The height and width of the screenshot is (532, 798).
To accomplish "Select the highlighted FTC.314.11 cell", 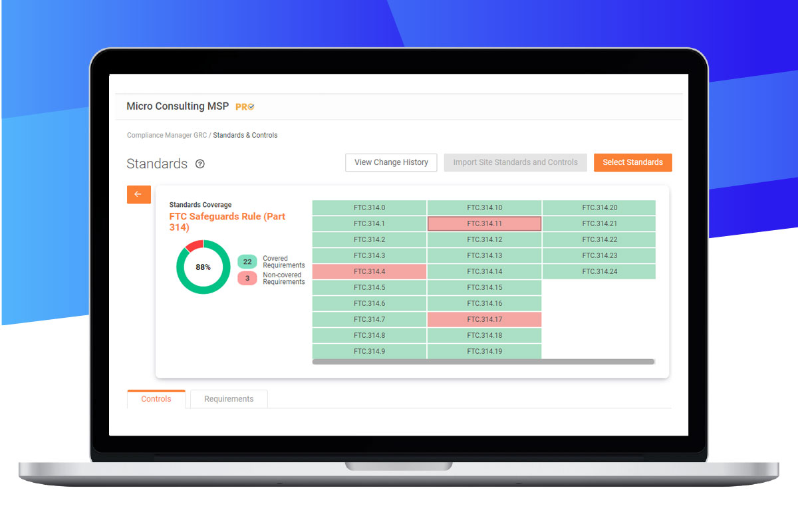I will tap(484, 223).
